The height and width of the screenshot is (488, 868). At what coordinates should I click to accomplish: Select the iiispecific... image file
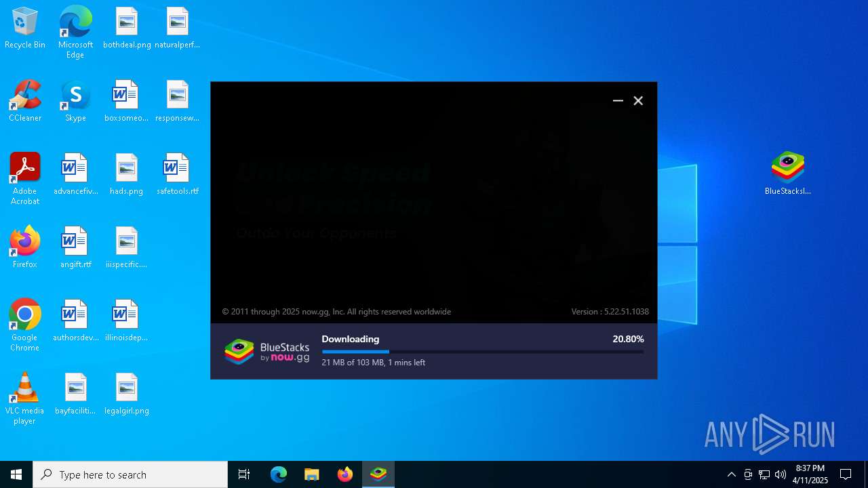pyautogui.click(x=126, y=248)
